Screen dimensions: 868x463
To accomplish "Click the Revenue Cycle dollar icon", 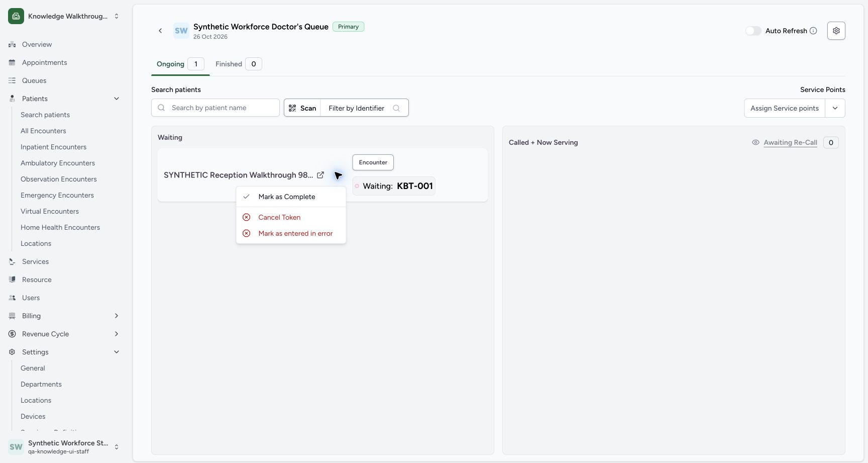I will coord(12,334).
